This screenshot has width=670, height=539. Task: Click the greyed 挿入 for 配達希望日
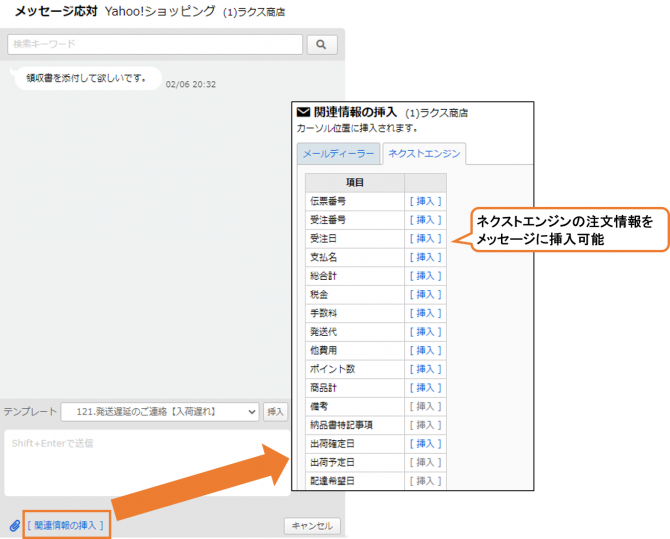[x=425, y=481]
